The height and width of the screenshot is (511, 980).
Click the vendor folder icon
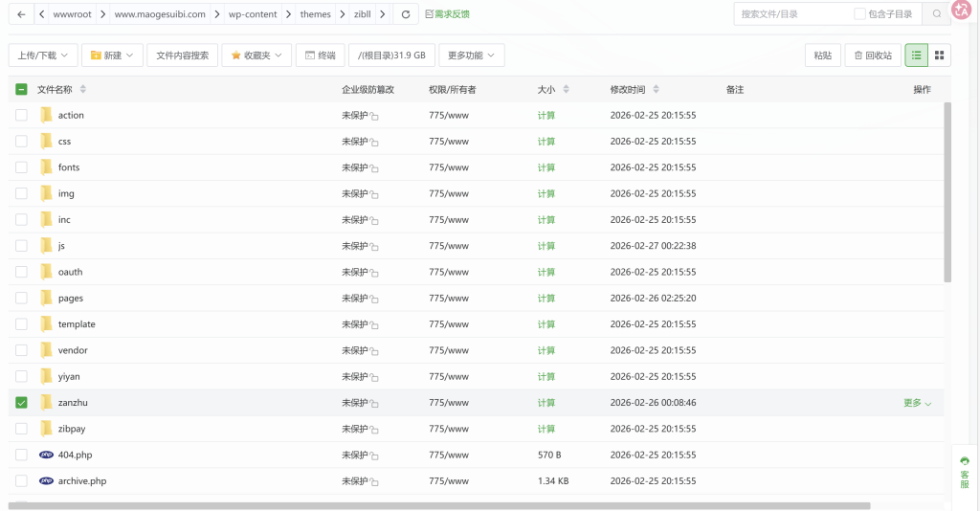46,350
